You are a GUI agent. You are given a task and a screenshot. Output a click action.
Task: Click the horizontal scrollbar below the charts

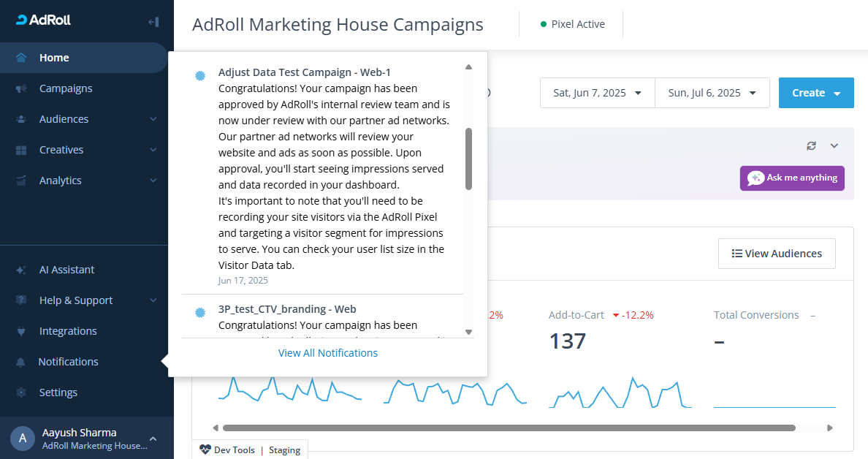coord(509,428)
